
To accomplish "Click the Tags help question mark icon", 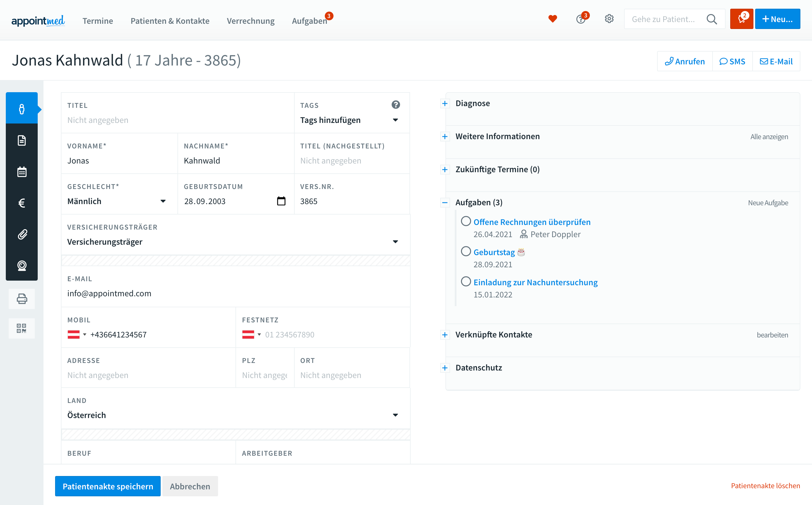I will [x=396, y=105].
